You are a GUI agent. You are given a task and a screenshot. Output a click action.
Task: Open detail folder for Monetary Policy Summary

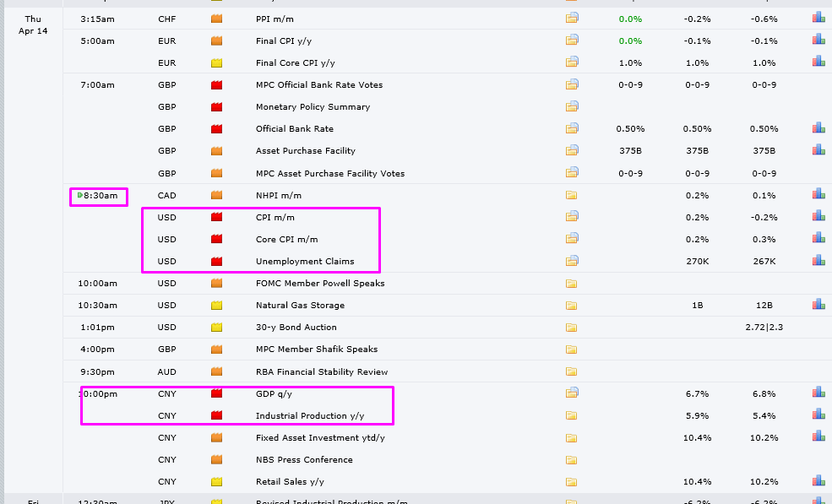(x=572, y=106)
